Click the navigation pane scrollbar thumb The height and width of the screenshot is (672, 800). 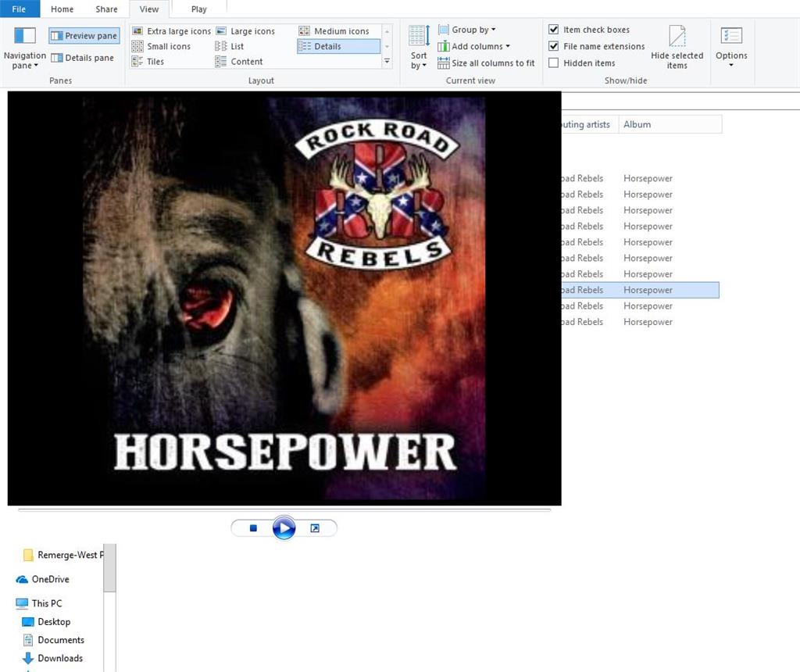point(109,568)
